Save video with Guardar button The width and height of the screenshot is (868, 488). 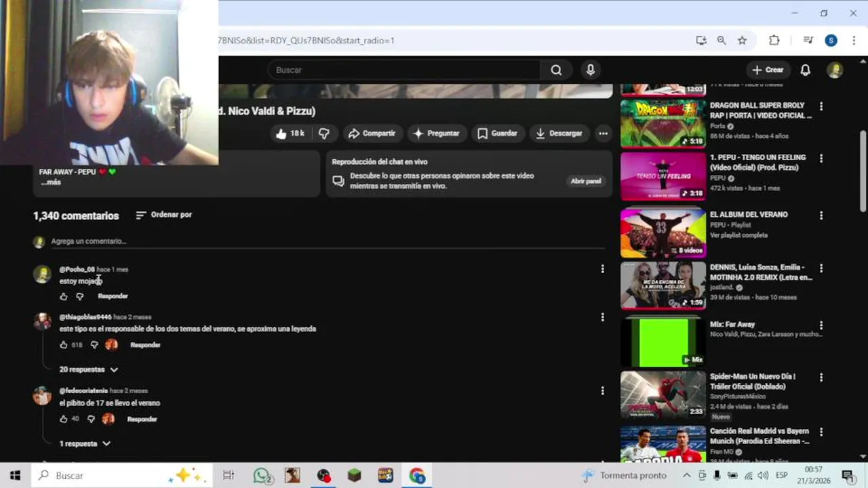point(497,134)
